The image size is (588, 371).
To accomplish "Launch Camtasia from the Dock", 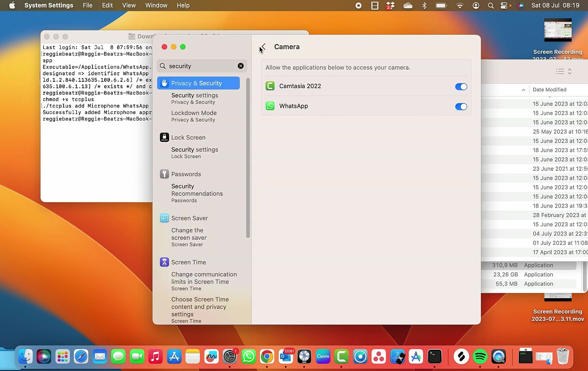I will [341, 357].
